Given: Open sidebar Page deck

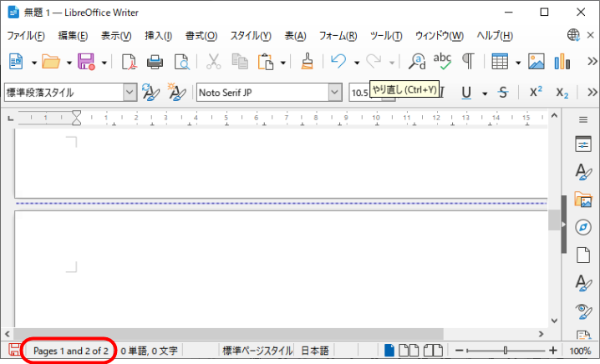Looking at the screenshot, I should [x=583, y=255].
